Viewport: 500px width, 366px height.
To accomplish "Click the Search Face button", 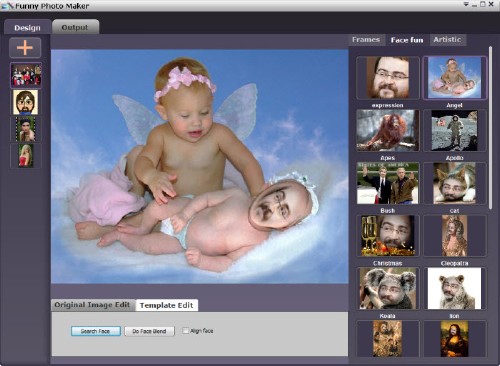I will [x=96, y=331].
